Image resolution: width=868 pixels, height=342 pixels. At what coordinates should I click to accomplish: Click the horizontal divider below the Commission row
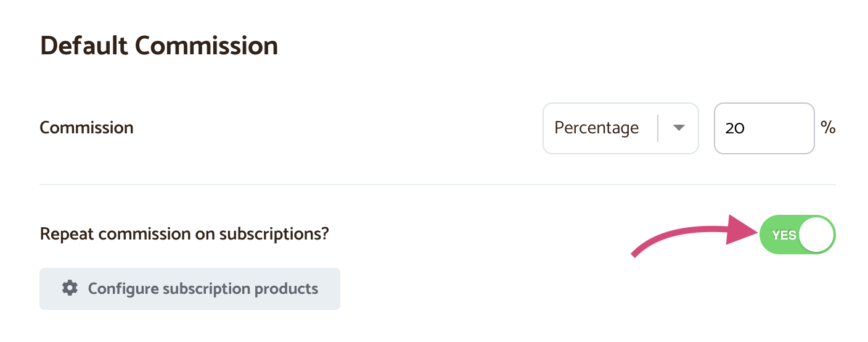(437, 184)
